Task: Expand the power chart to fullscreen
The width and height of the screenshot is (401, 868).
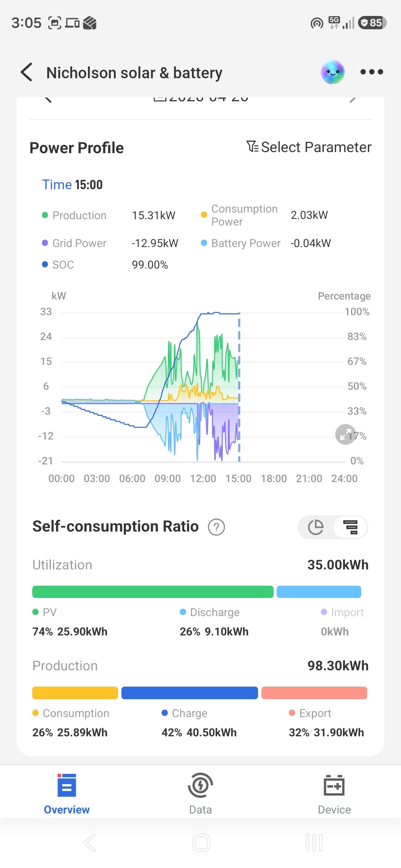Action: click(345, 434)
